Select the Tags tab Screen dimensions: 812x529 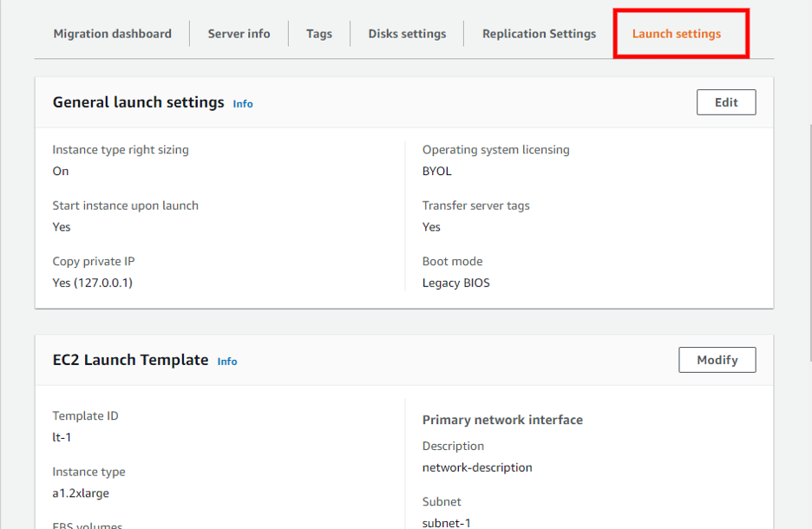point(319,33)
